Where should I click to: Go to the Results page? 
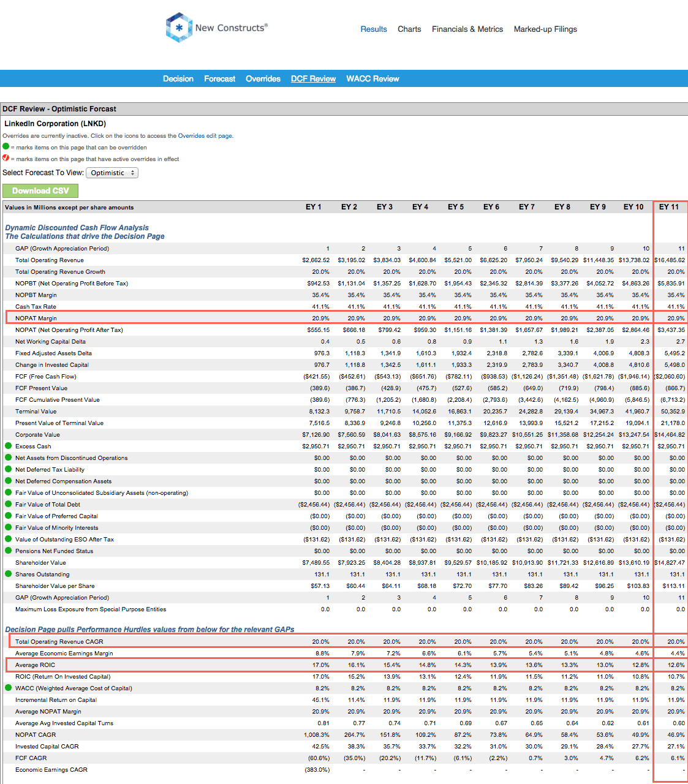click(374, 29)
